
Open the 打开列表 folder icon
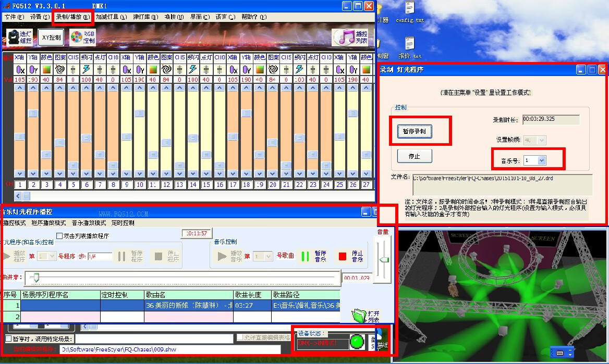[359, 316]
